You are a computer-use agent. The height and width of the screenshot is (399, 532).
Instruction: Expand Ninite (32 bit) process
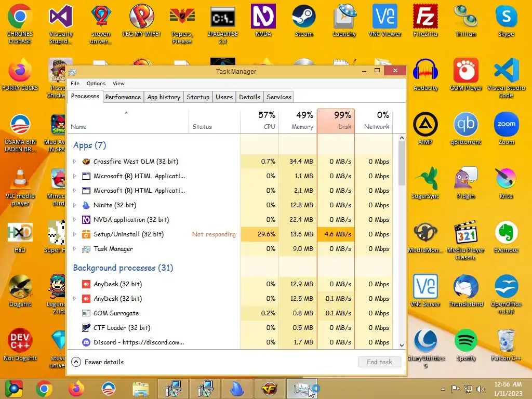75,205
